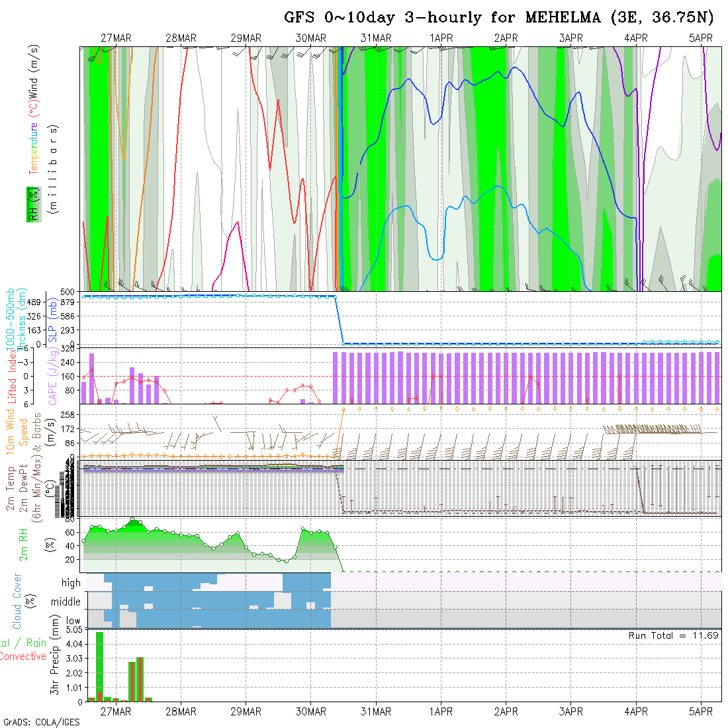The image size is (728, 728).
Task: Click the 5.05 tick on precipitation axis
Action: coord(72,629)
